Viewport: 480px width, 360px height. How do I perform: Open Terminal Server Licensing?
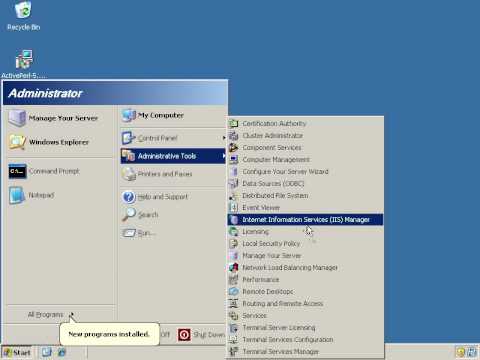(306, 327)
